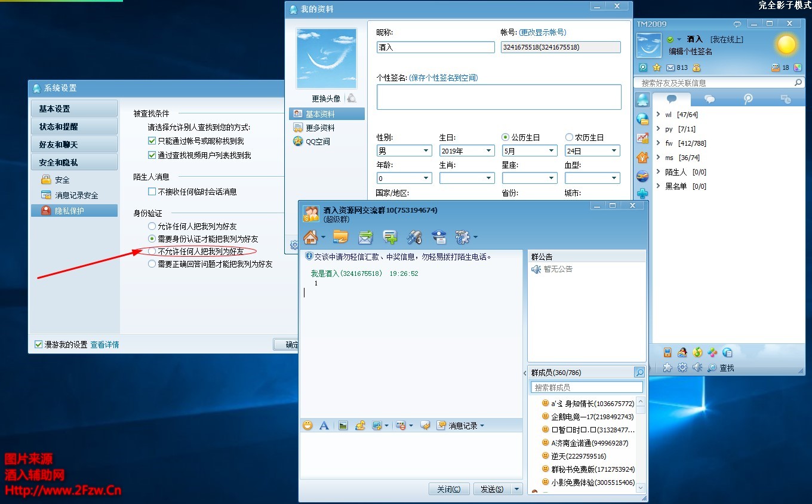812x504 pixels.
Task: Click the 搜索好友及关联信息 search box
Action: (x=719, y=83)
